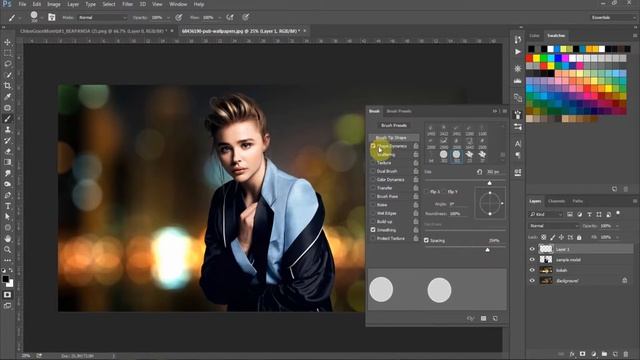The height and width of the screenshot is (360, 640).
Task: Click the Scattering option
Action: point(386,155)
